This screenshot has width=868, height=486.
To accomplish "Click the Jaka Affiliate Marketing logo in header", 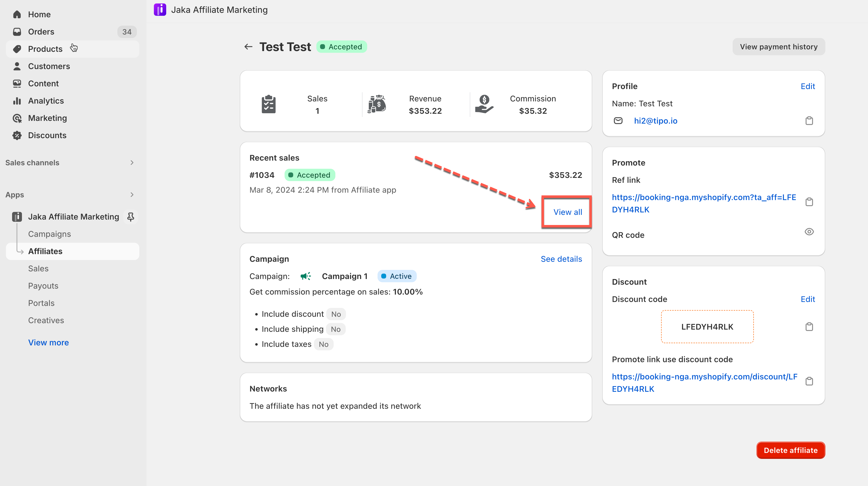I will coord(160,10).
